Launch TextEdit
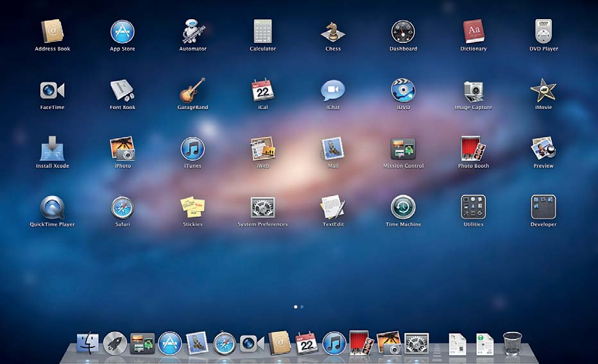Image resolution: width=598 pixels, height=364 pixels. 333,208
